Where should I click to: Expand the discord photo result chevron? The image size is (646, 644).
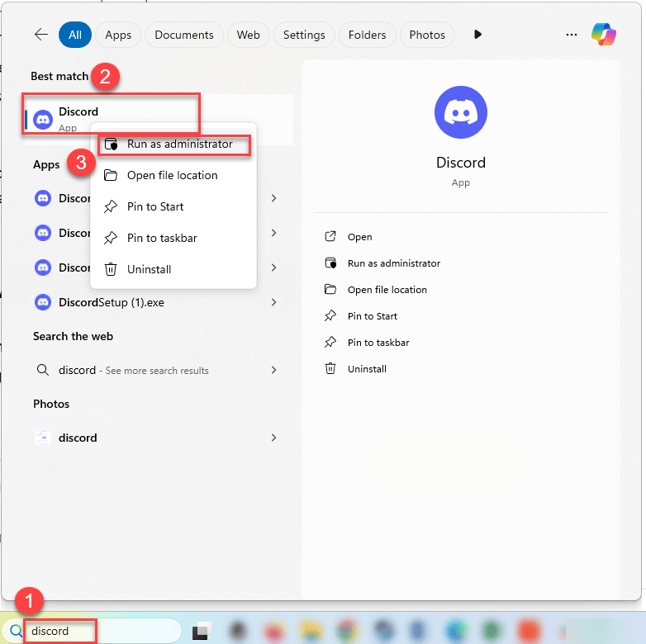(273, 438)
